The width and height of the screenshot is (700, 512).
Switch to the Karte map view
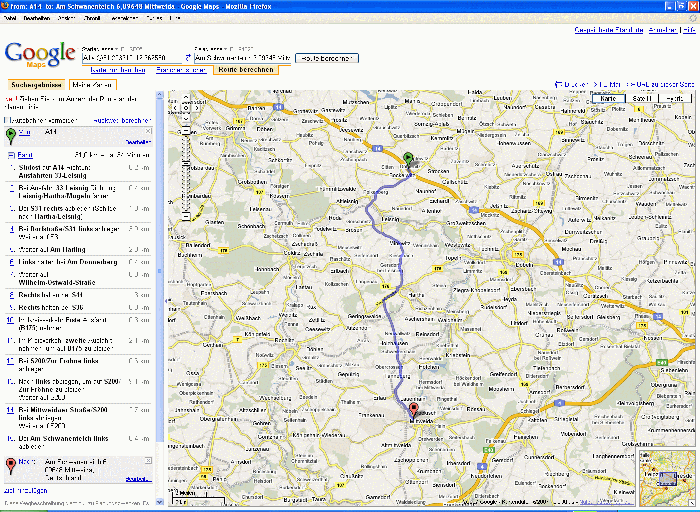click(608, 99)
